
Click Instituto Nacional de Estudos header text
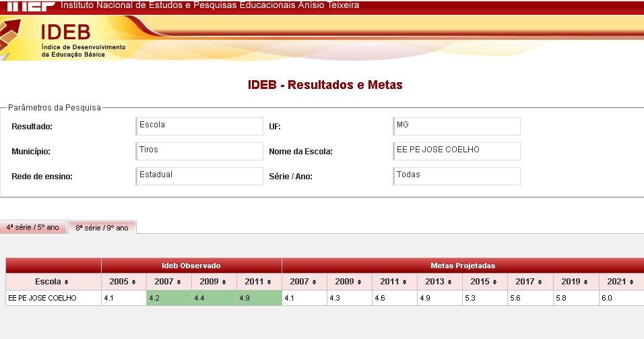210,5
